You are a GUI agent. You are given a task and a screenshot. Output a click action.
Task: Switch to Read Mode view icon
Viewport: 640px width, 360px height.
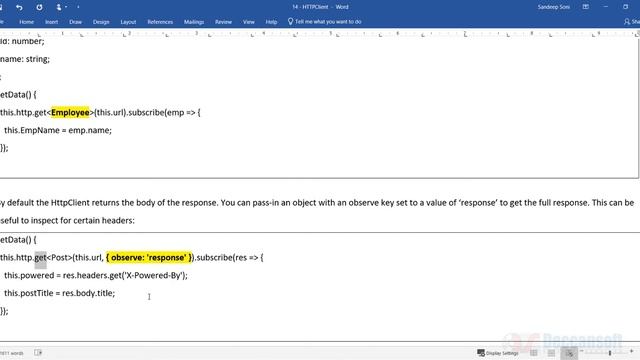533,353
